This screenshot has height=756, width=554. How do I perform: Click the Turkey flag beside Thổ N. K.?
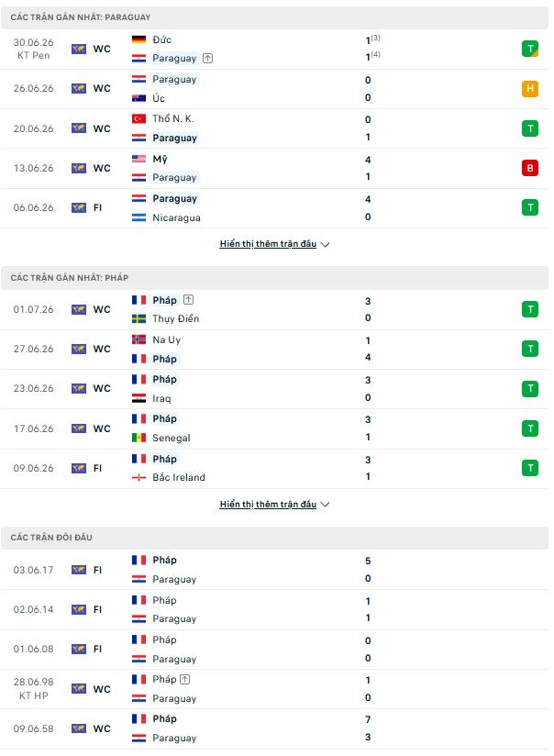[138, 118]
